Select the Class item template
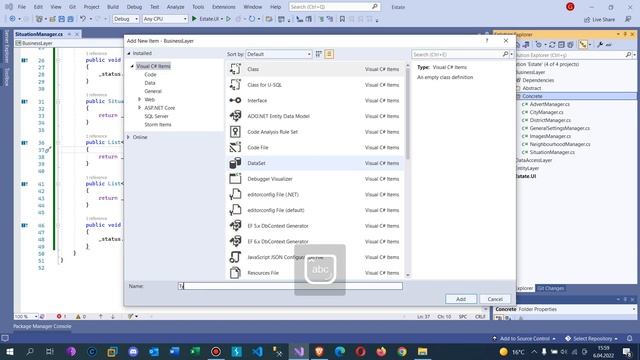This screenshot has width=640, height=360. point(315,69)
